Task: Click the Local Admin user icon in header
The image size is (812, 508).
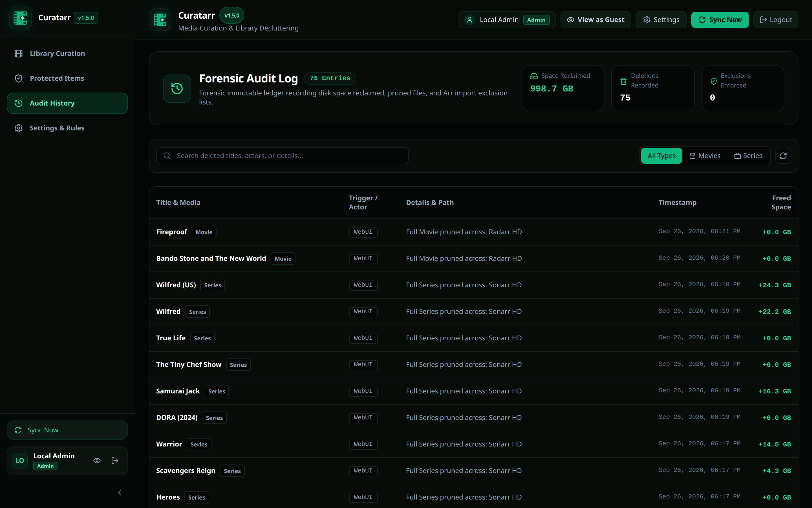Action: click(x=470, y=20)
